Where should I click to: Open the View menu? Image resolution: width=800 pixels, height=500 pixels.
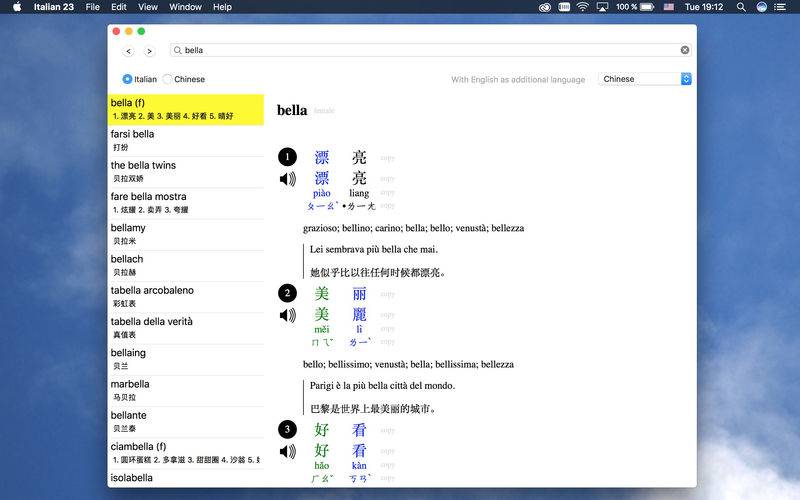click(148, 7)
